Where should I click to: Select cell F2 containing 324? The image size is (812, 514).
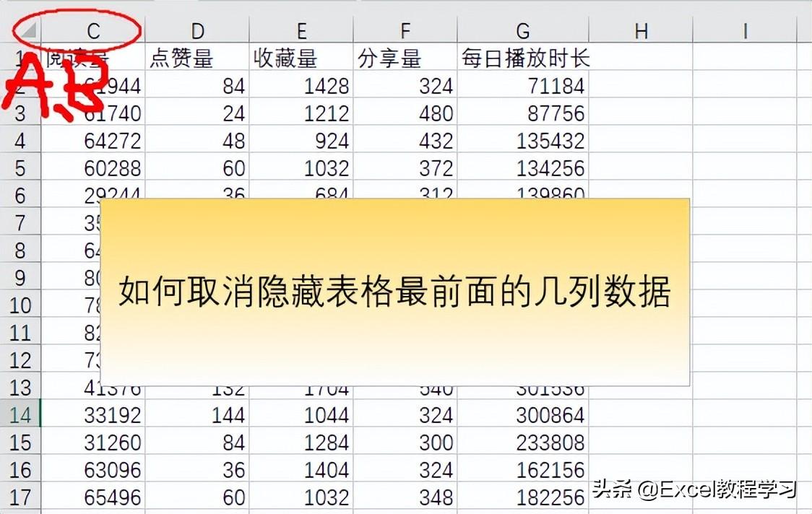coord(405,85)
